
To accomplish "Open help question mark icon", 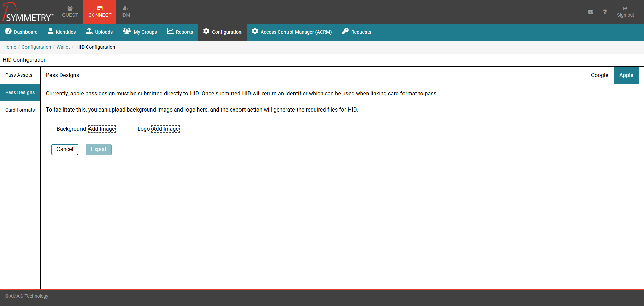I will pos(605,12).
